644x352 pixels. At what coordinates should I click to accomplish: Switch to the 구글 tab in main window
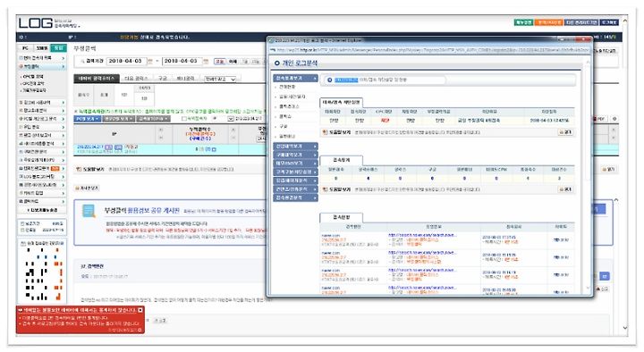pyautogui.click(x=163, y=79)
